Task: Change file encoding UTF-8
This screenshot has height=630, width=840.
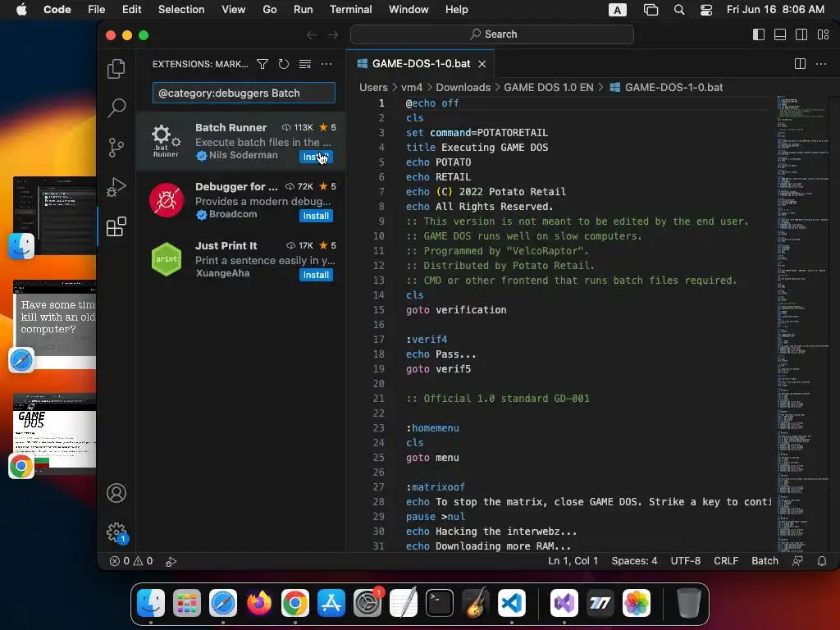Action: [x=685, y=561]
